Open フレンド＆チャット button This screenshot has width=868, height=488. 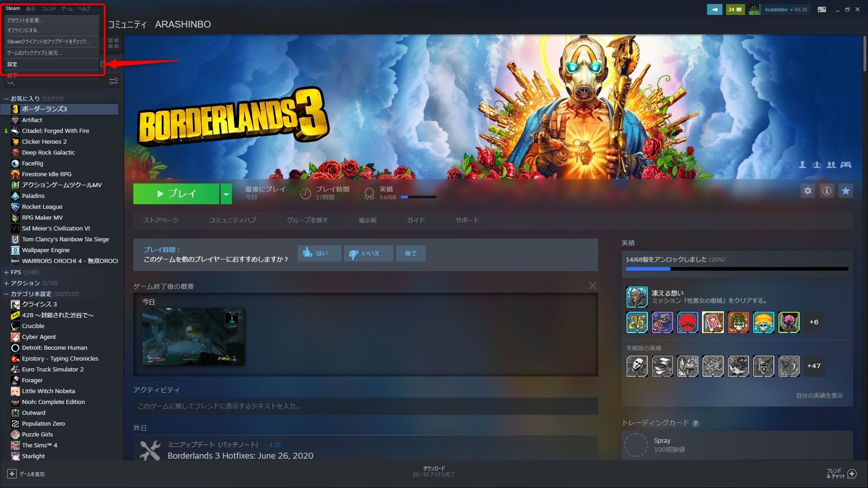click(x=841, y=473)
